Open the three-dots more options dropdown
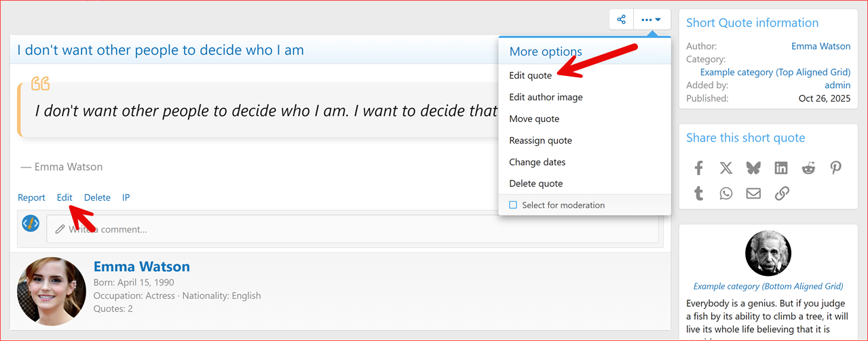 pyautogui.click(x=652, y=20)
